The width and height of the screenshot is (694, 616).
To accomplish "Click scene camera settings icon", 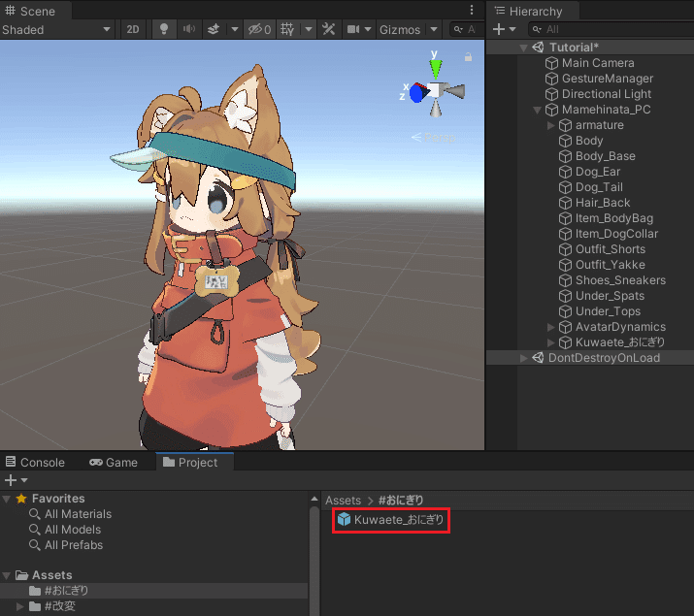I will [353, 30].
